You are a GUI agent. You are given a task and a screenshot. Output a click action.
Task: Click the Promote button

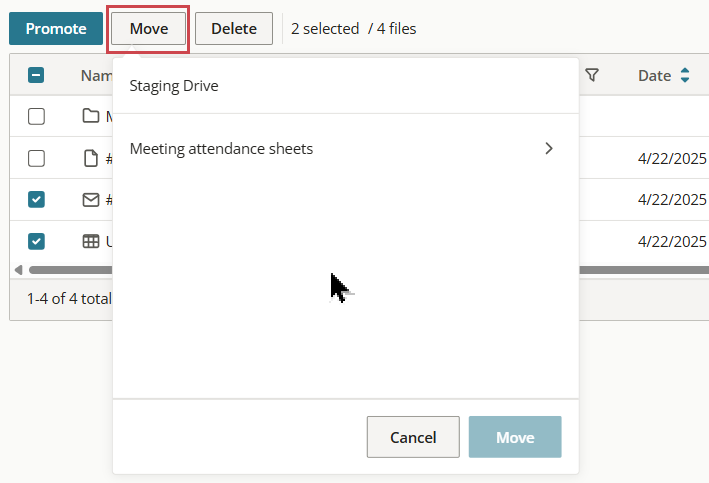56,28
